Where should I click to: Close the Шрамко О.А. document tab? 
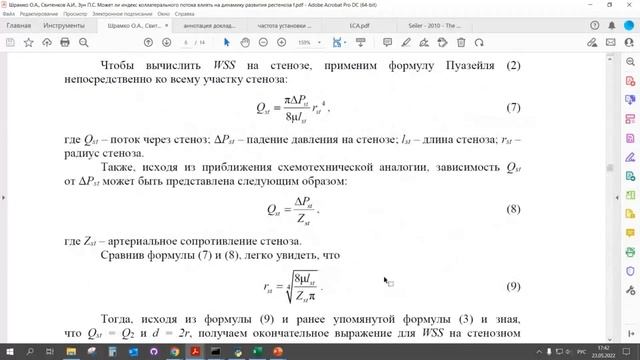tap(167, 26)
